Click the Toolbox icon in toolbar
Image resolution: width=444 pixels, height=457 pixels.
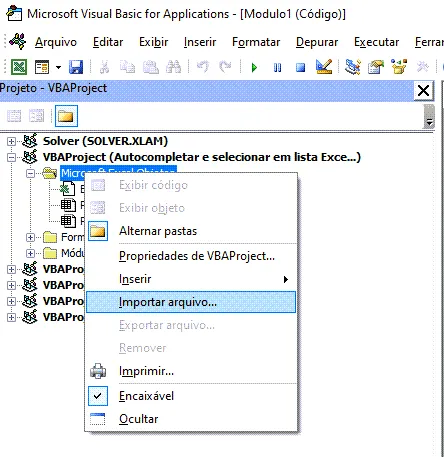click(423, 67)
